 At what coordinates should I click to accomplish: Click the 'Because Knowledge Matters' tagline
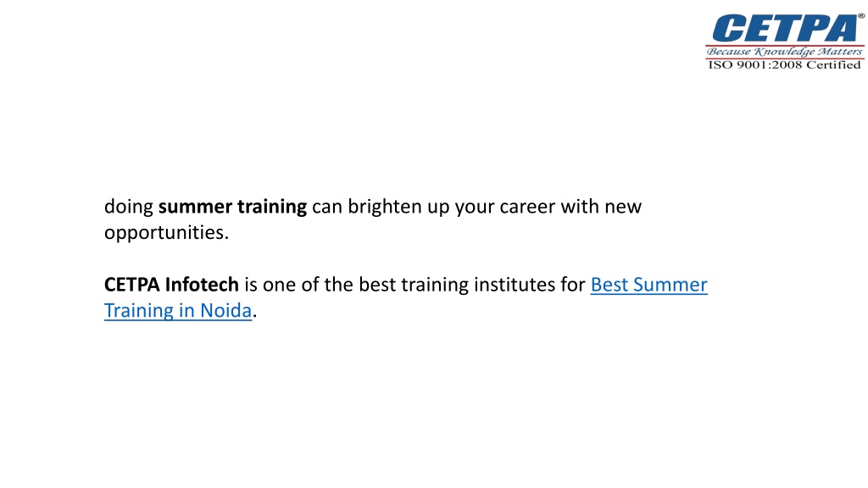[784, 52]
